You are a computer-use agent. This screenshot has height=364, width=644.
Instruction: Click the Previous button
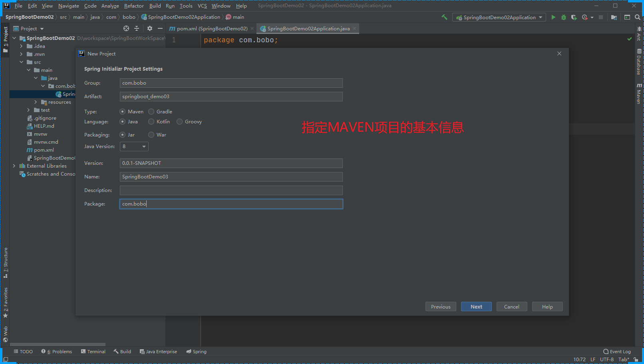click(x=441, y=307)
